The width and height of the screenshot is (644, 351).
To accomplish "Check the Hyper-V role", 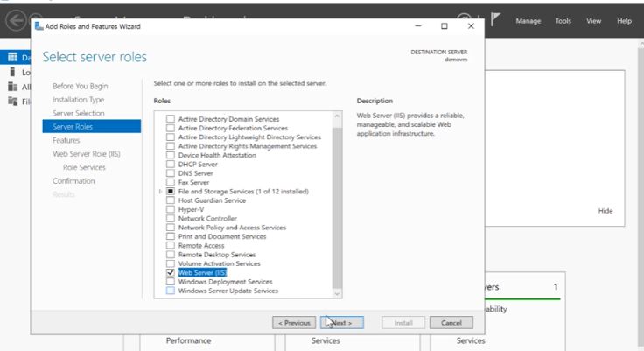I will (171, 209).
